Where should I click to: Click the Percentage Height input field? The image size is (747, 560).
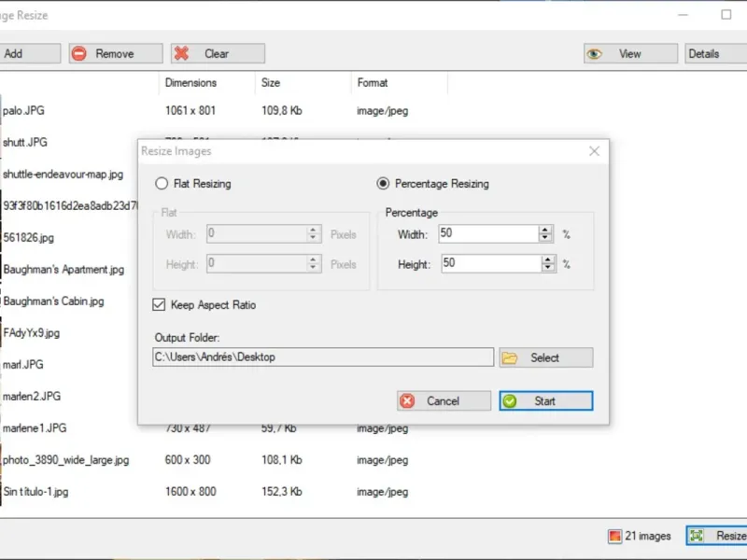tap(491, 263)
